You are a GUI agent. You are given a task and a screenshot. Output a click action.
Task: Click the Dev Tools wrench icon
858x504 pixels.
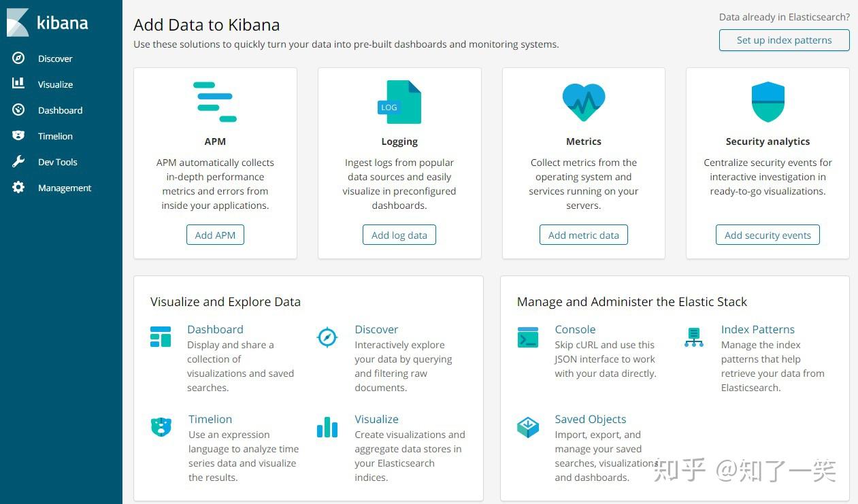point(18,162)
